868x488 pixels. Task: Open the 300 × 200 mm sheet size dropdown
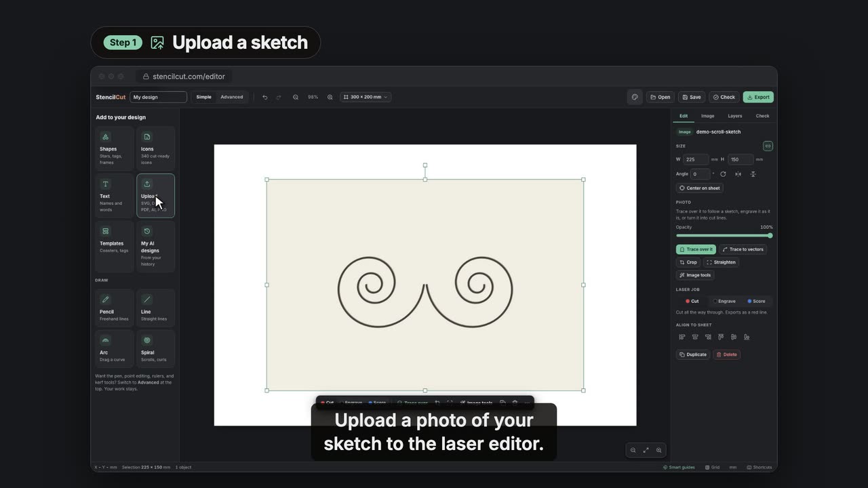pos(366,97)
